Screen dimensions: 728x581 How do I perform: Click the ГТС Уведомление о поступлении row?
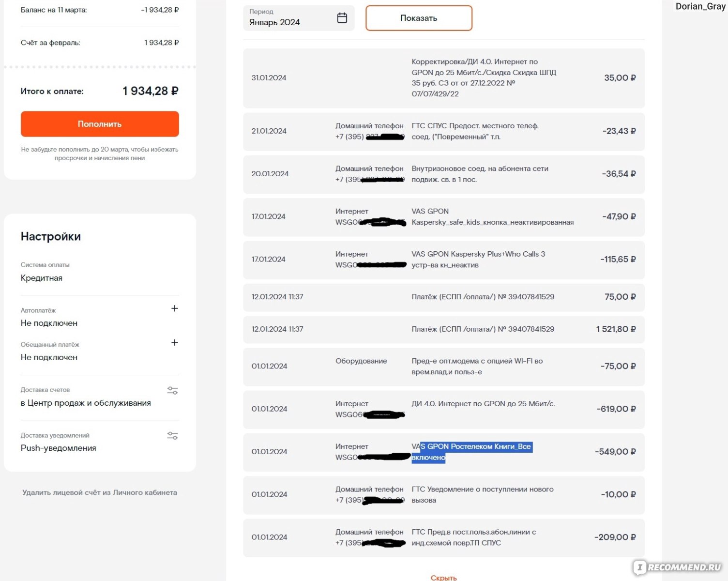point(444,495)
